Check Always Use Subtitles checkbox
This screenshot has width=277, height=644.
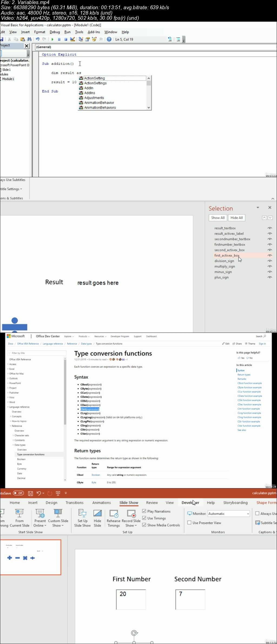[257, 513]
